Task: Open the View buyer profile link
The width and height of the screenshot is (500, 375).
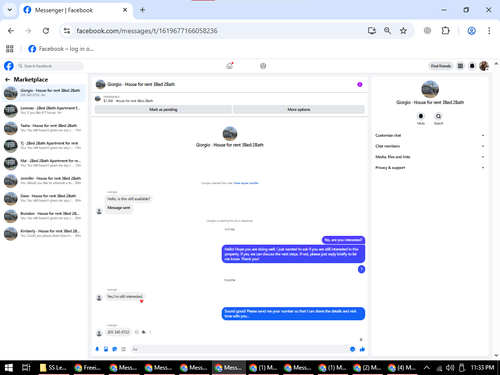Action: pyautogui.click(x=246, y=183)
